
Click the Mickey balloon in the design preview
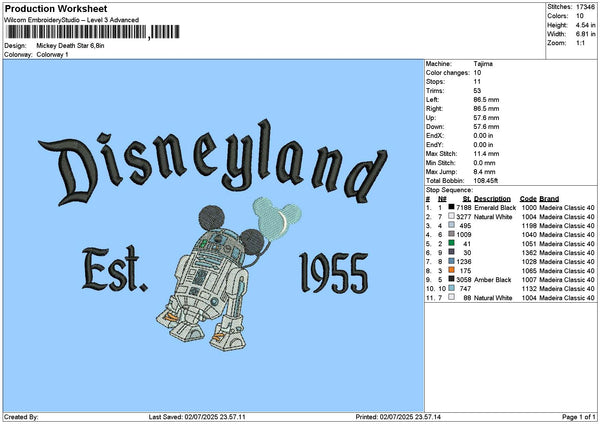pos(277,219)
